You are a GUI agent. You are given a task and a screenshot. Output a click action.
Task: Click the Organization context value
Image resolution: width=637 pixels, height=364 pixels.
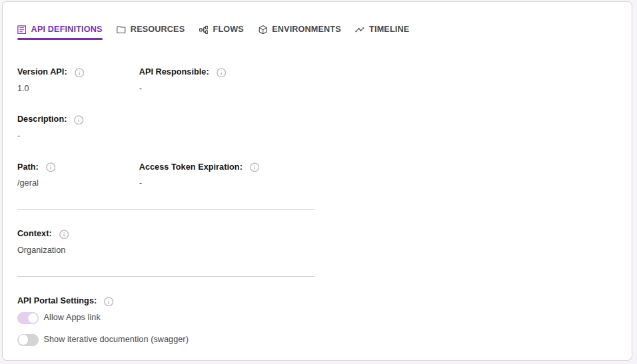point(41,250)
